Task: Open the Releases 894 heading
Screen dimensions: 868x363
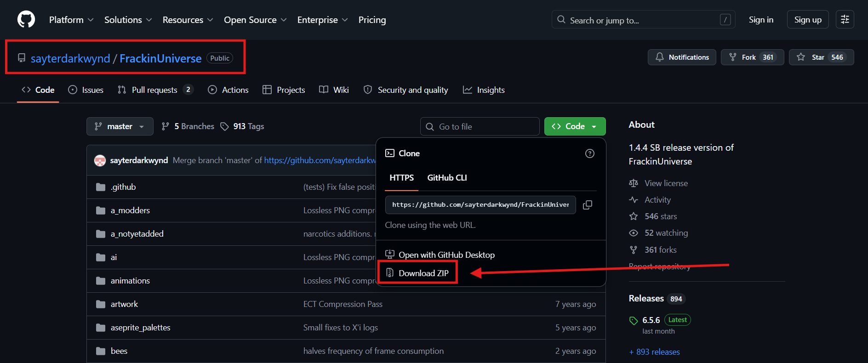Action: click(657, 299)
